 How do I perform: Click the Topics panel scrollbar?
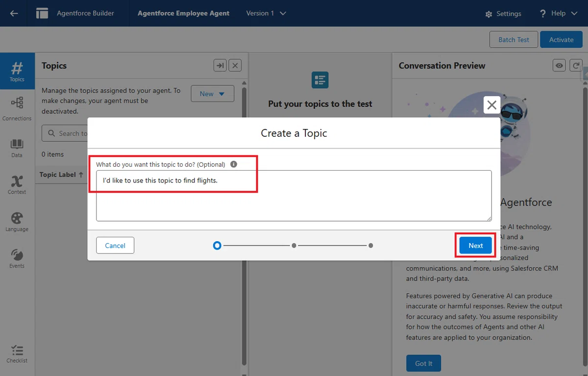click(245, 226)
